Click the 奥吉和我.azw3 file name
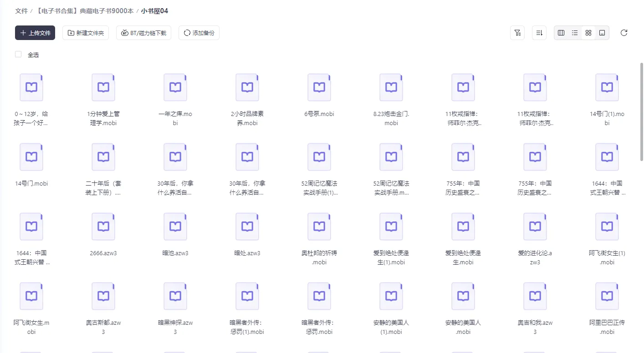Viewport: 644px width, 353px height. tap(535, 327)
